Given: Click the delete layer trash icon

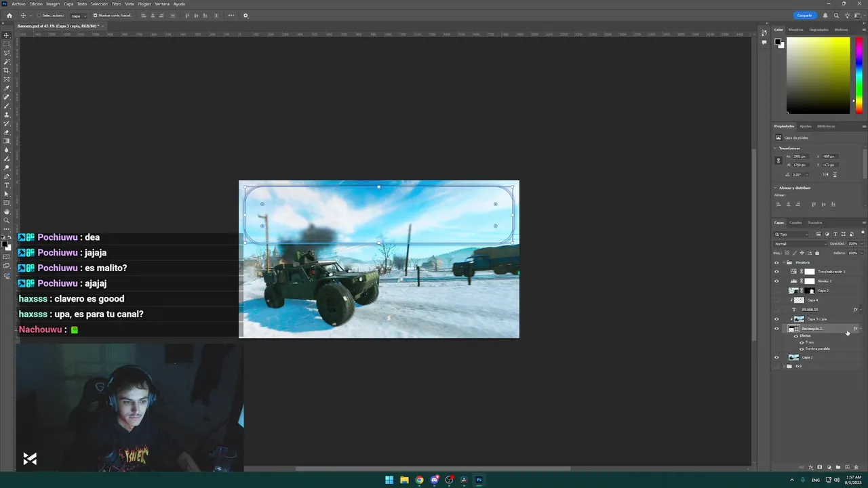Looking at the screenshot, I should pyautogui.click(x=856, y=467).
